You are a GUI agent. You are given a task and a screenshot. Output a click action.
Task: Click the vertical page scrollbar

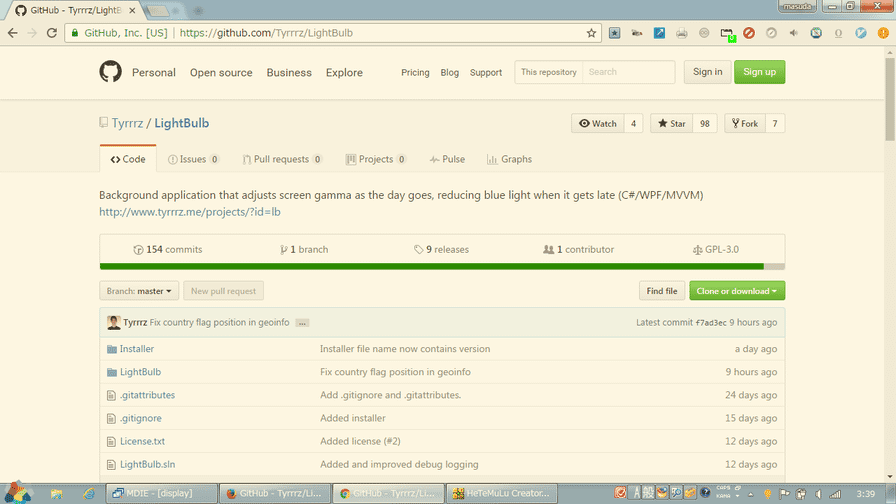tap(890, 97)
